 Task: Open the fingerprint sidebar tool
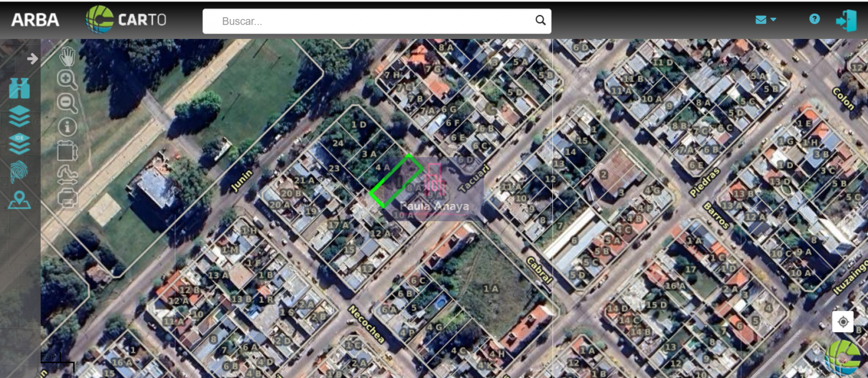[x=19, y=172]
